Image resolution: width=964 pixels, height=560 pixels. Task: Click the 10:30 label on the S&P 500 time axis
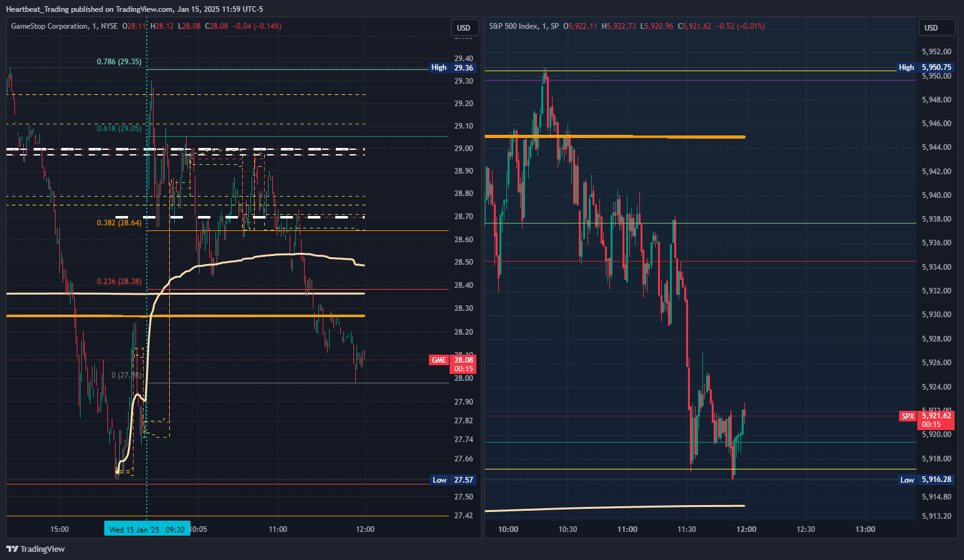(x=568, y=529)
